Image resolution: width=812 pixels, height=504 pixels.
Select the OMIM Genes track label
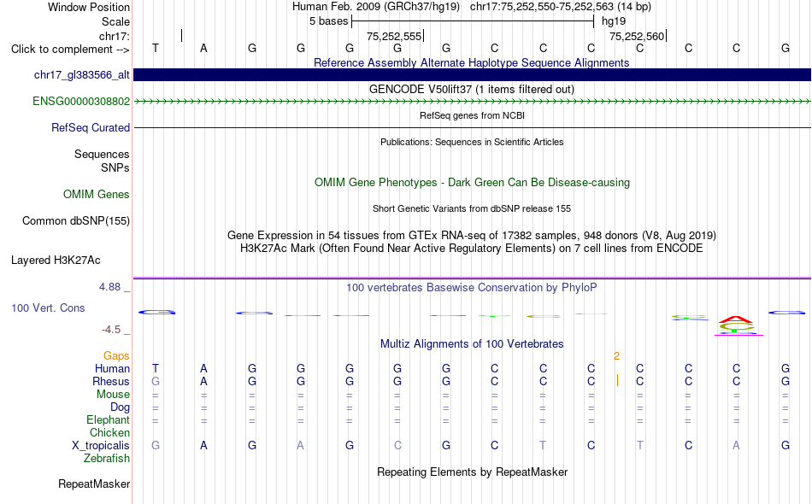(97, 195)
